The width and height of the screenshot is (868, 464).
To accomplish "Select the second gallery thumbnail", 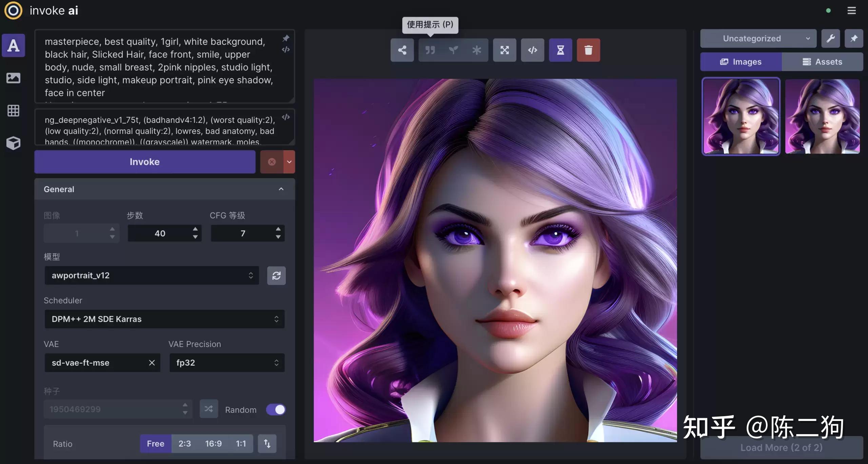I will tap(822, 116).
